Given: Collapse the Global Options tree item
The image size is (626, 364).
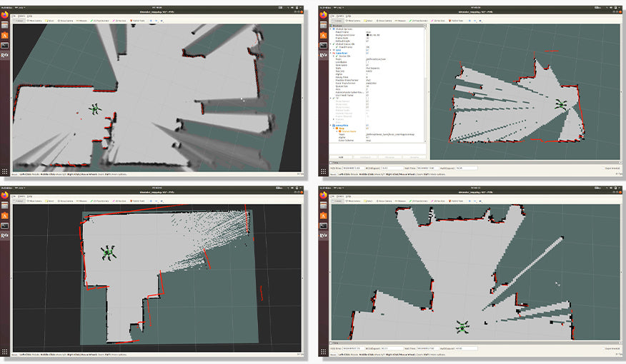Looking at the screenshot, I should point(332,29).
